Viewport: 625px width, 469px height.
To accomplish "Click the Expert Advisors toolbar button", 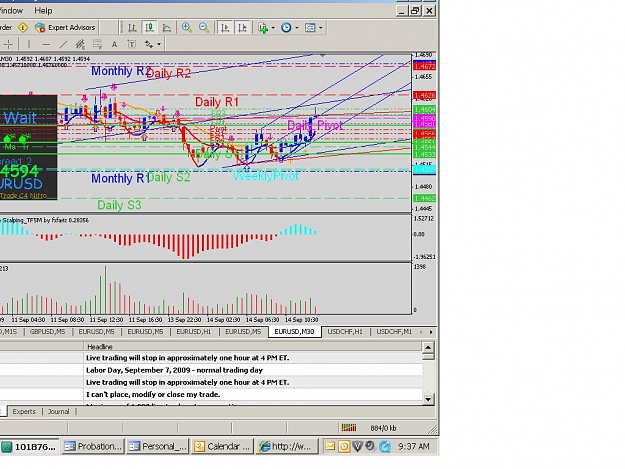I will tap(65, 27).
